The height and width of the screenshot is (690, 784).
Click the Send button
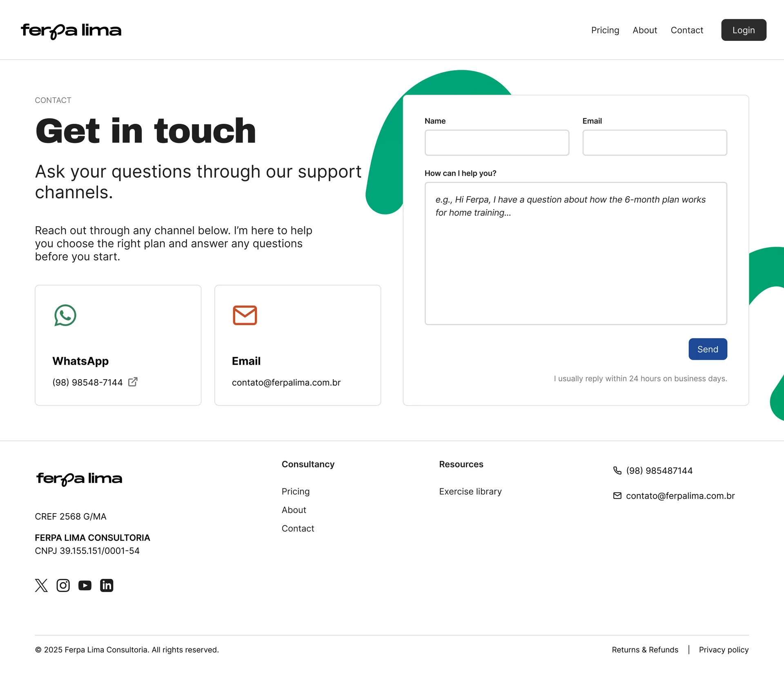click(708, 349)
